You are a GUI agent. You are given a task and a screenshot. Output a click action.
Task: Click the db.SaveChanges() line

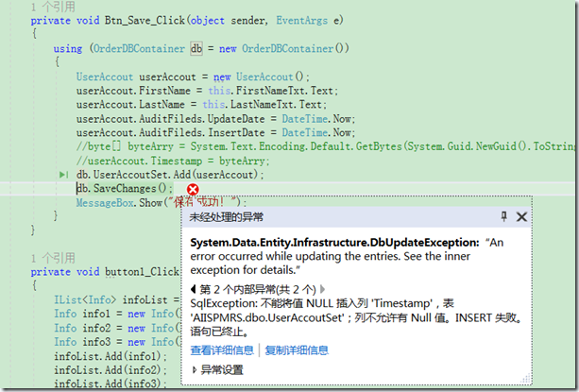(x=125, y=189)
